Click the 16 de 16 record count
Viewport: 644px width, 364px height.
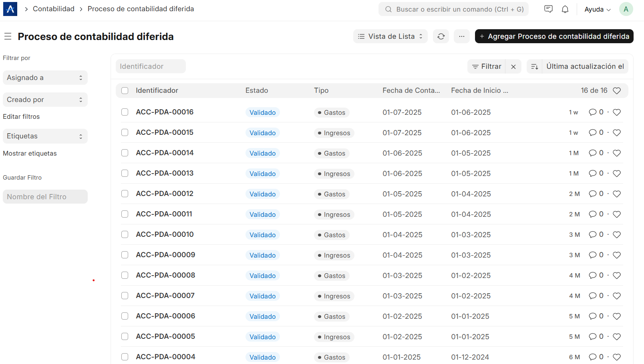(x=594, y=90)
